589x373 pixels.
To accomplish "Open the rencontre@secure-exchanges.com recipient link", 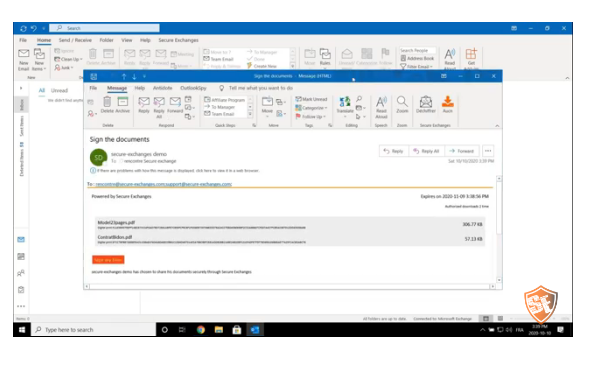I will [x=131, y=184].
